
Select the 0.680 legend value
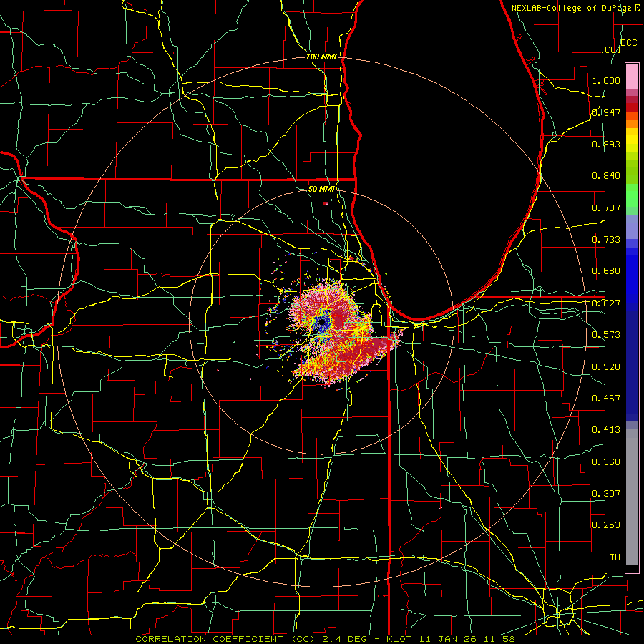[606, 271]
